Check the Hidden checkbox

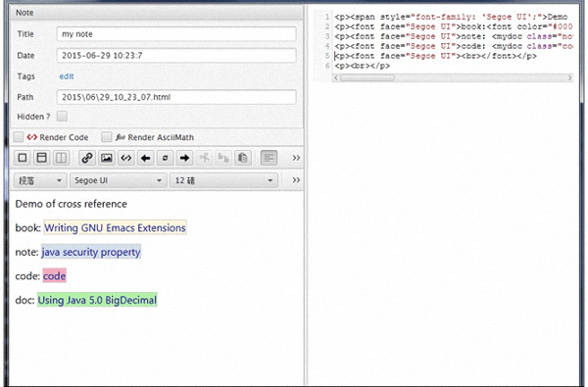pos(62,117)
